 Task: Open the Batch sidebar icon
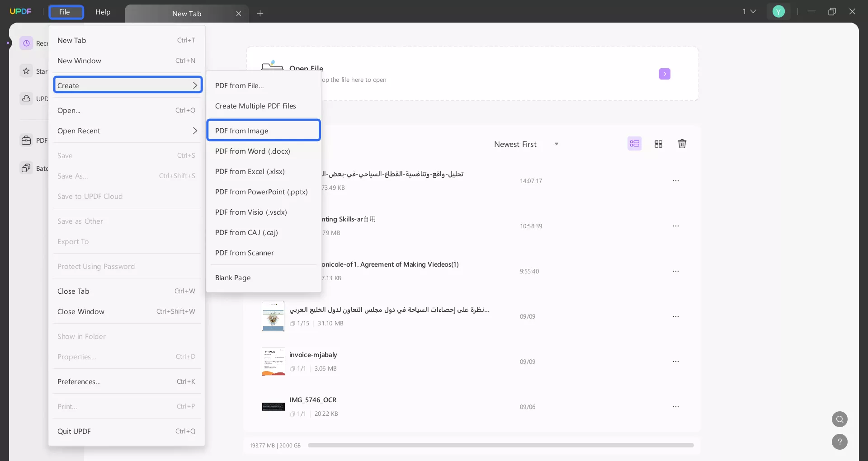coord(27,168)
